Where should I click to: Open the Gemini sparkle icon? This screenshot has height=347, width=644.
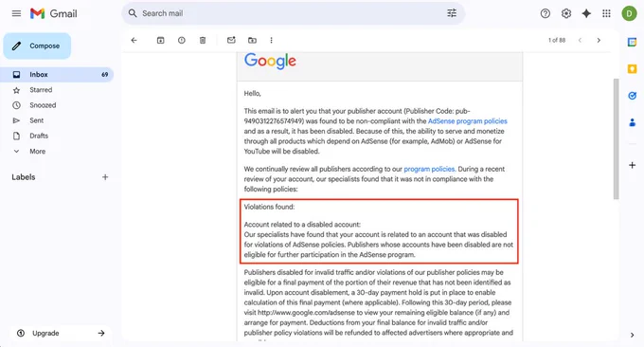[x=586, y=13]
